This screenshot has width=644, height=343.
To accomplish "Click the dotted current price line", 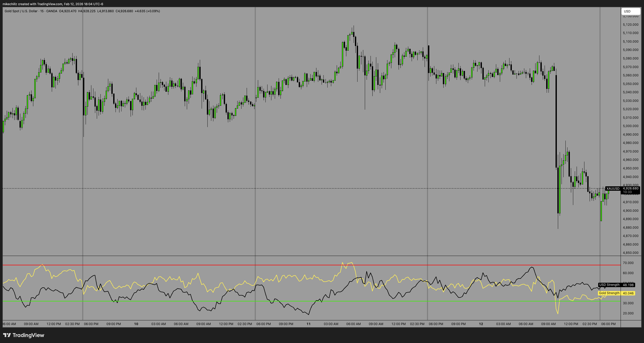I will tap(304, 188).
